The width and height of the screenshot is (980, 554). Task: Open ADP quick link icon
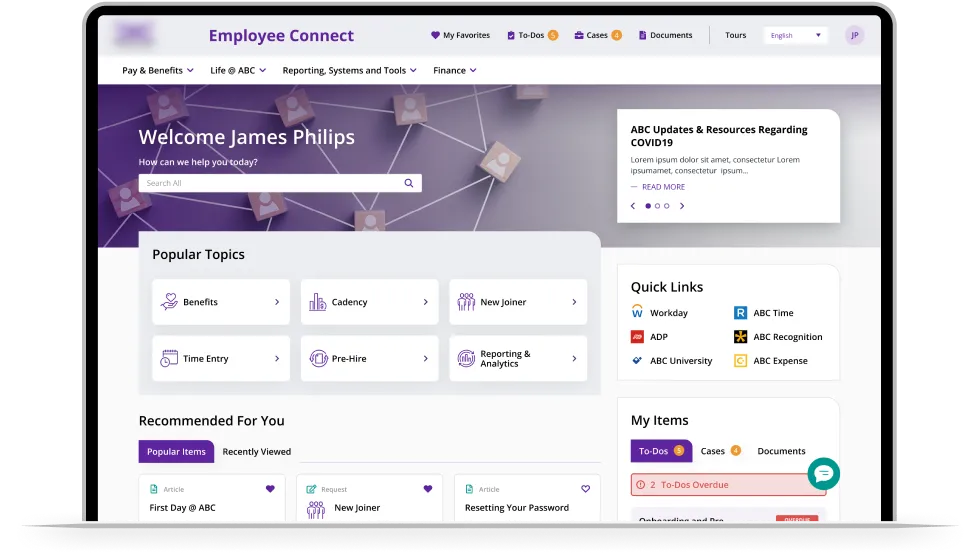[637, 336]
